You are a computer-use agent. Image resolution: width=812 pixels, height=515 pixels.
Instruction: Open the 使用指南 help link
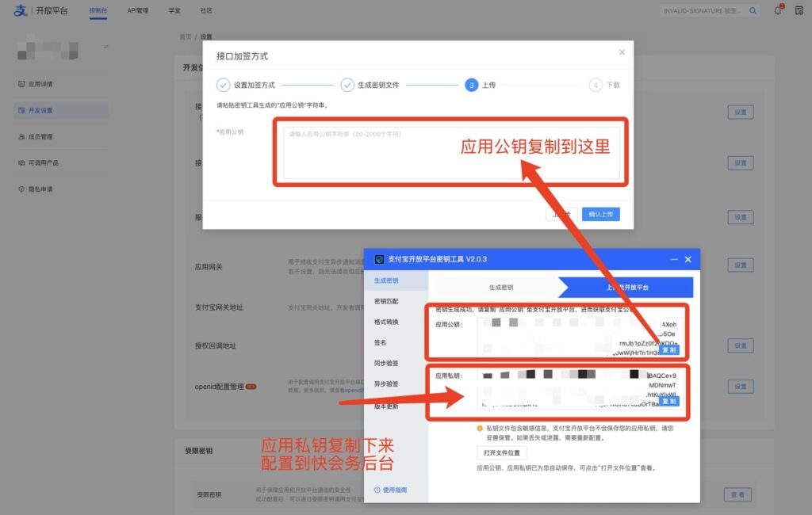[390, 490]
